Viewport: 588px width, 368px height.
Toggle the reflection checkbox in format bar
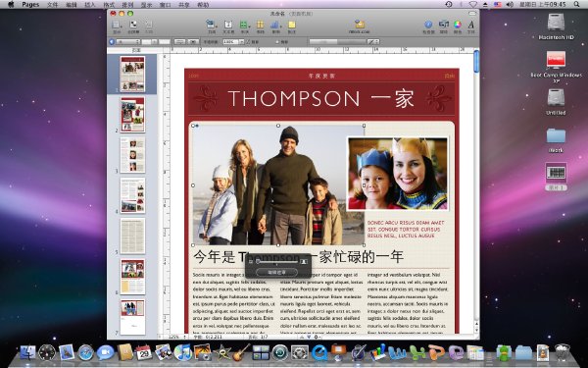click(x=277, y=42)
